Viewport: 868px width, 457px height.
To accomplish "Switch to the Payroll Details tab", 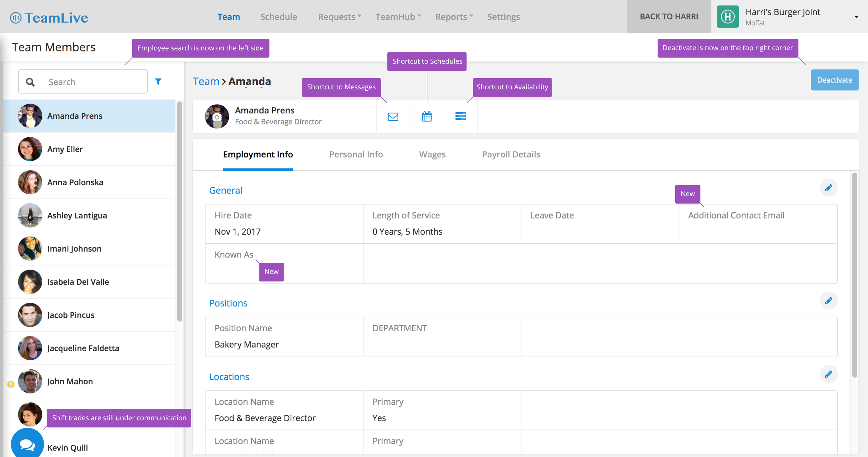I will [511, 154].
